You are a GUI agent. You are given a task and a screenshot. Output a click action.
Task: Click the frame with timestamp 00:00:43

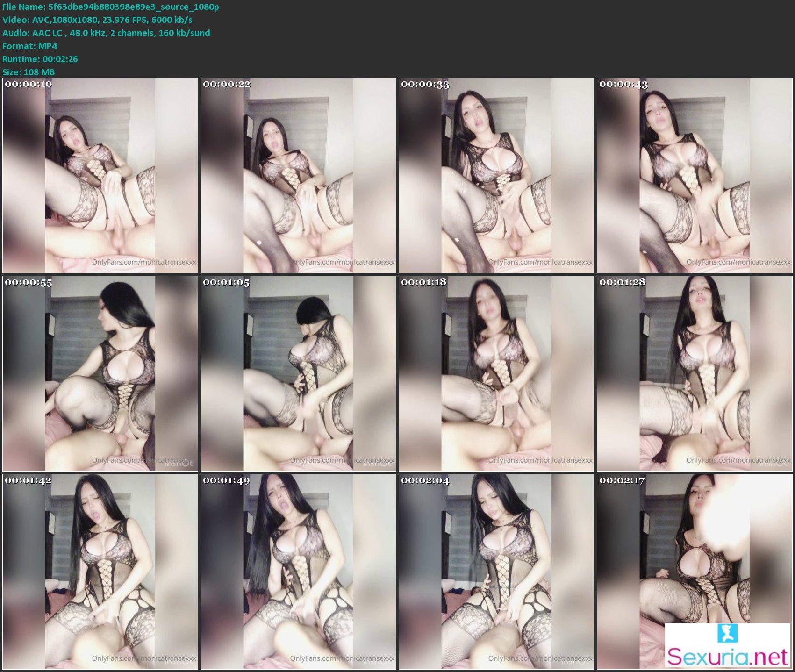pyautogui.click(x=695, y=175)
